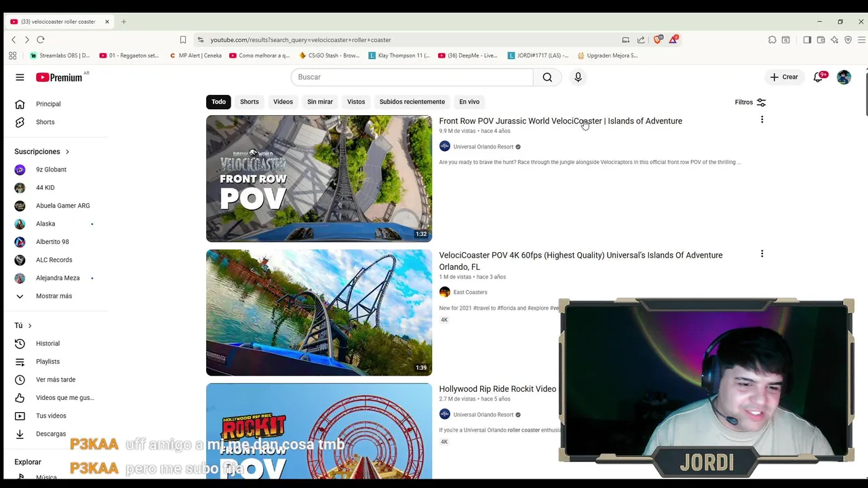The width and height of the screenshot is (868, 488).
Task: Open the notifications bell
Action: 818,77
